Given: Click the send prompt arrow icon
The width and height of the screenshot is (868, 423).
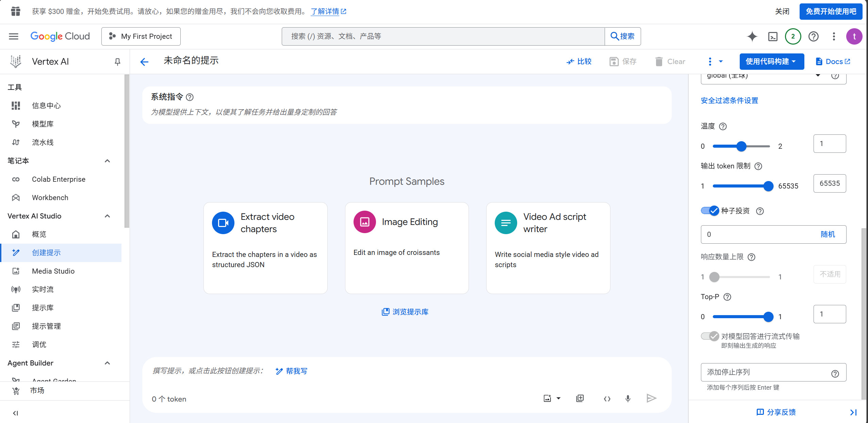Looking at the screenshot, I should 651,398.
